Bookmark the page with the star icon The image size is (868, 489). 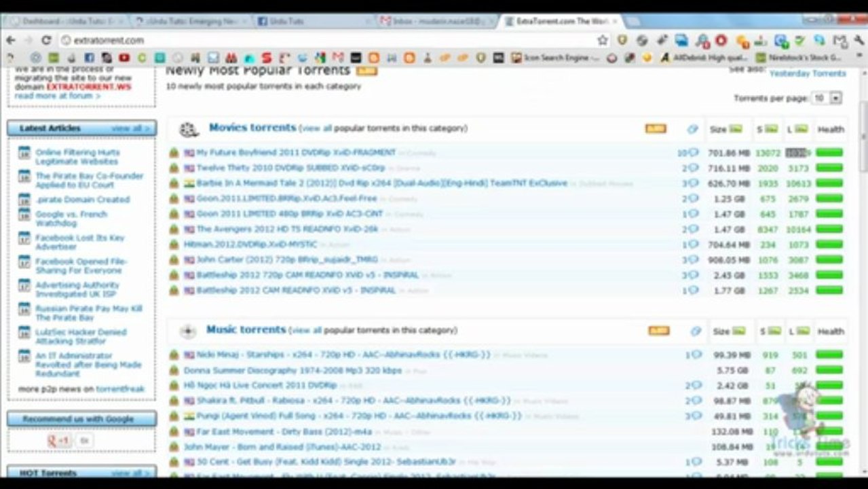coord(603,40)
